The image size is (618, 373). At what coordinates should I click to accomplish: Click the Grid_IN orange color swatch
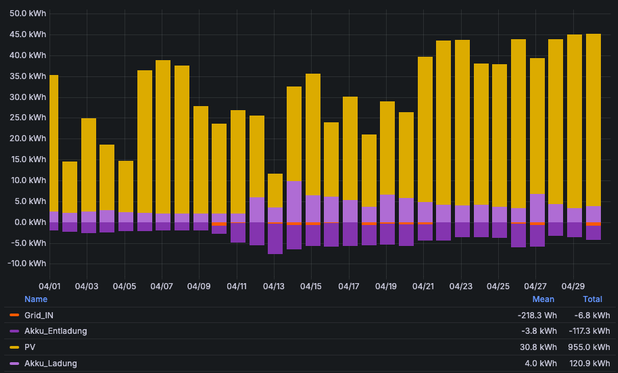pos(15,315)
